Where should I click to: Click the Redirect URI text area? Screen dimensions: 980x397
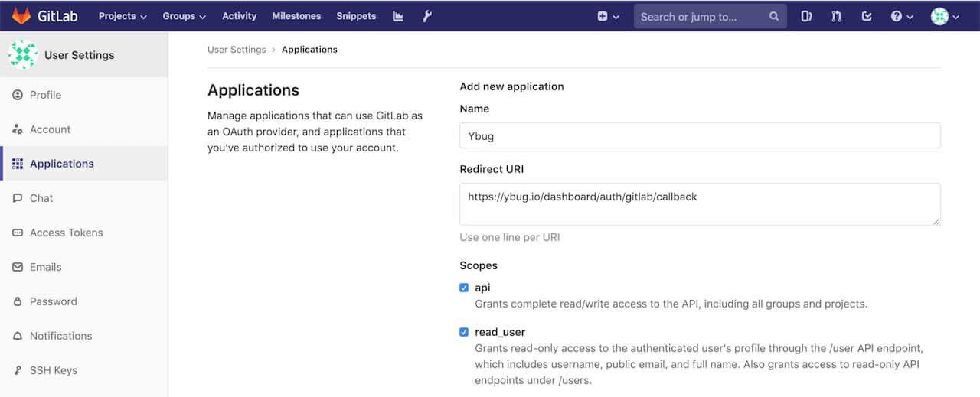click(x=700, y=204)
